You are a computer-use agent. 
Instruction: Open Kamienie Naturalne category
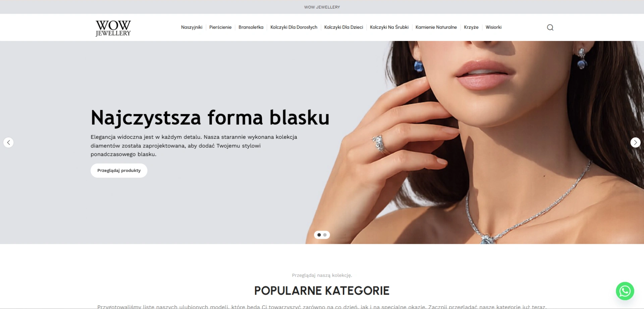click(436, 27)
